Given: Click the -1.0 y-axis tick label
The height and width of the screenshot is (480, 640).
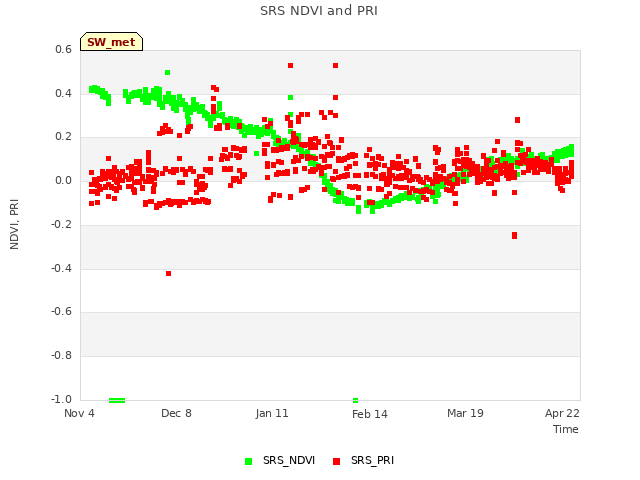Looking at the screenshot, I should (61, 399).
